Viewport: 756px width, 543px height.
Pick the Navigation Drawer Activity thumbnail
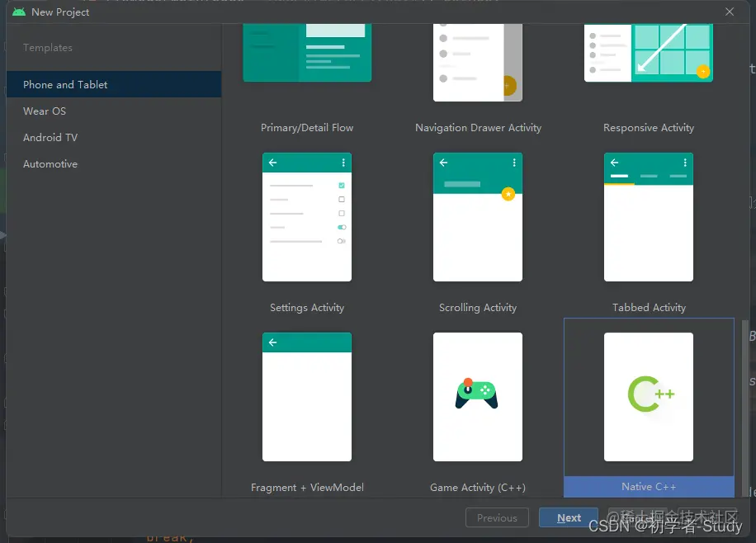coord(478,63)
